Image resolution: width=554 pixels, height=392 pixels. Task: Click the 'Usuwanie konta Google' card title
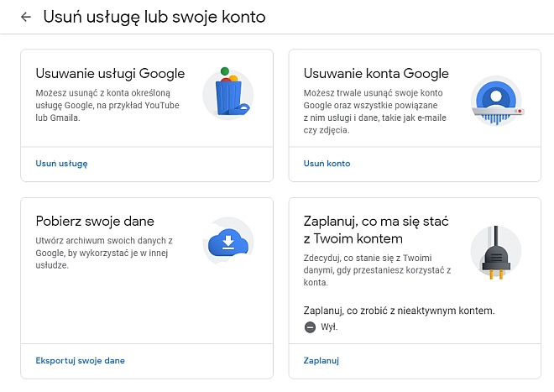[x=376, y=74]
